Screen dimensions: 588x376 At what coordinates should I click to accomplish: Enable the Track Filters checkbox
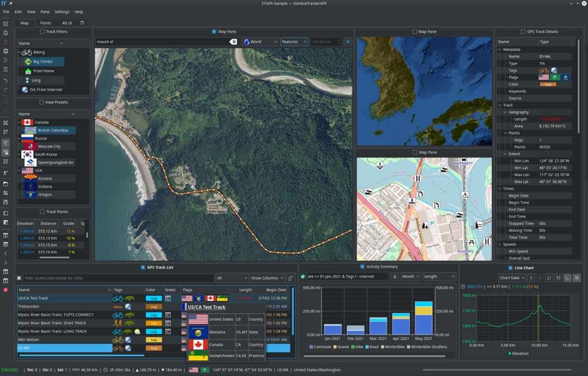42,32
